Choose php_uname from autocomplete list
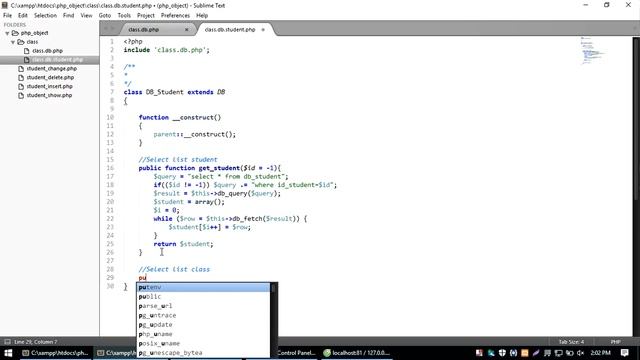Image resolution: width=640 pixels, height=360 pixels. [203, 334]
